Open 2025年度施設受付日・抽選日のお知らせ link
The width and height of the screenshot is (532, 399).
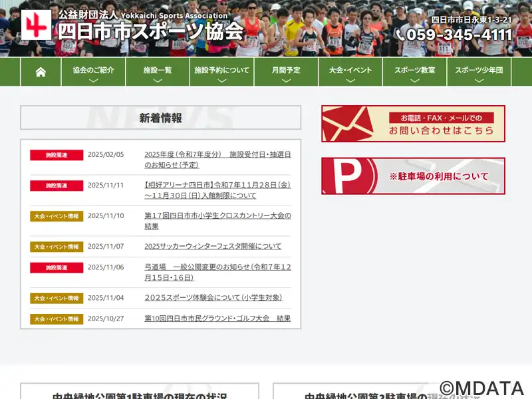click(x=217, y=160)
